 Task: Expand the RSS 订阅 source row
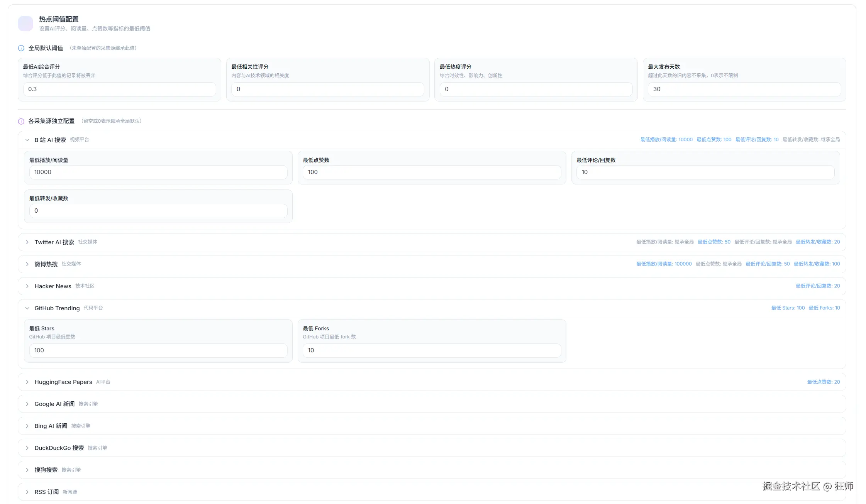(27, 492)
